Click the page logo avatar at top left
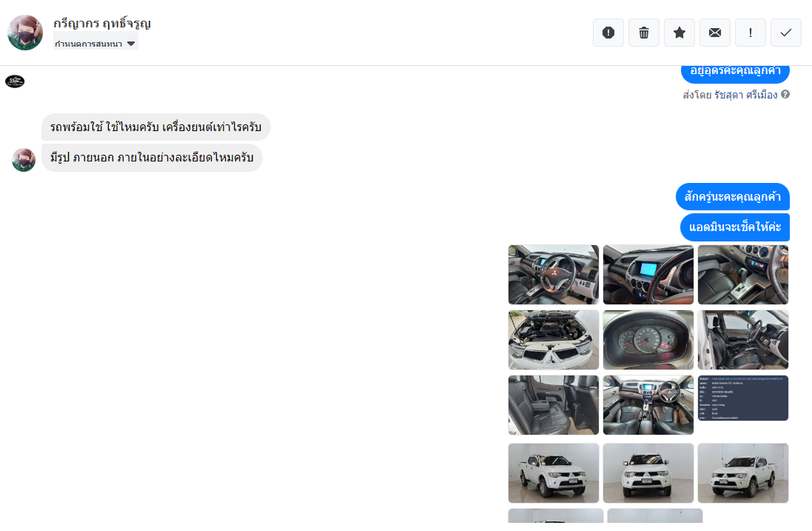This screenshot has height=531, width=812. pyautogui.click(x=15, y=81)
